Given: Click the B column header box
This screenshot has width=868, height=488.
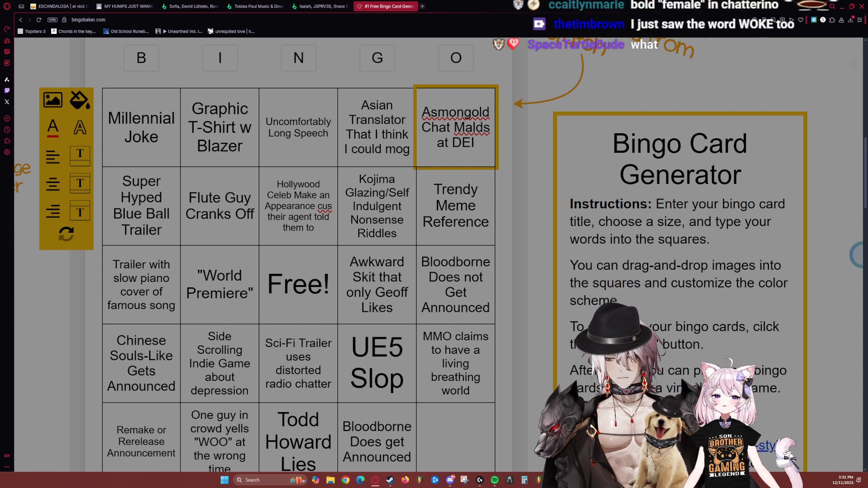Looking at the screenshot, I should coord(141,58).
